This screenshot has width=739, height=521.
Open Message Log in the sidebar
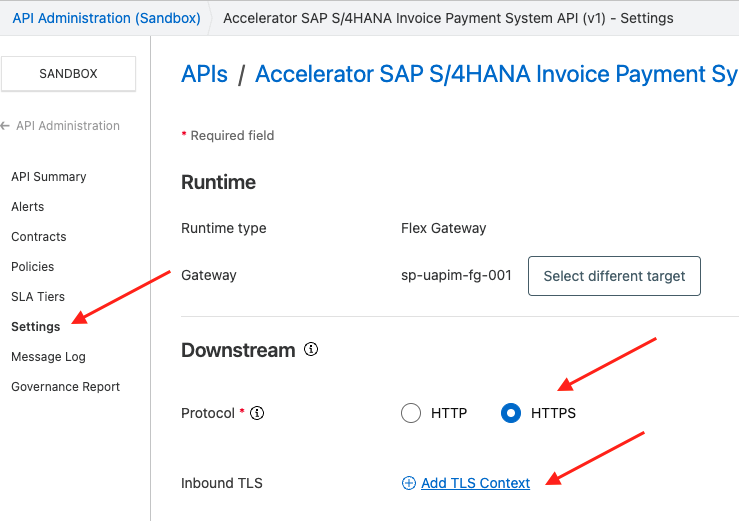coord(48,357)
